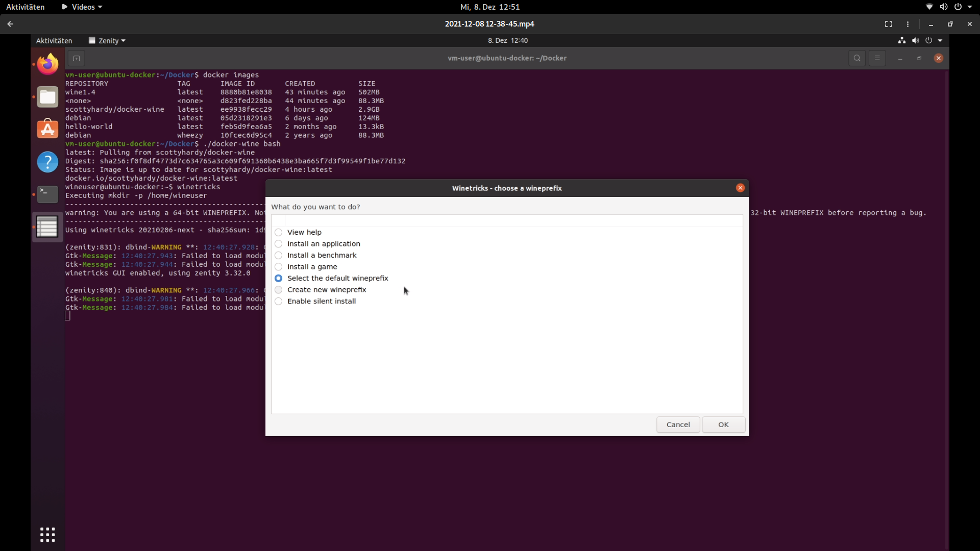This screenshot has width=980, height=551.
Task: Open the terminal hamburger menu
Action: (877, 58)
